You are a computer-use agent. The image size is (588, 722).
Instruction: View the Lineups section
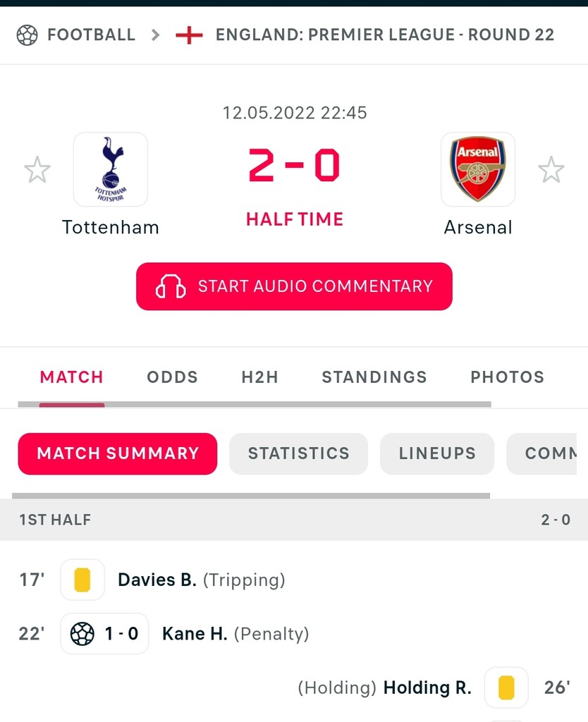[437, 453]
